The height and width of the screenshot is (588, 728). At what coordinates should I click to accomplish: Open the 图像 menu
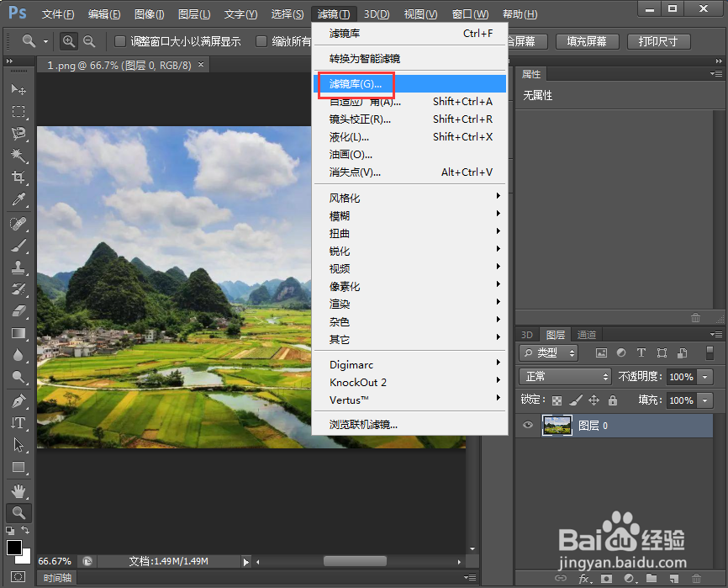point(149,14)
